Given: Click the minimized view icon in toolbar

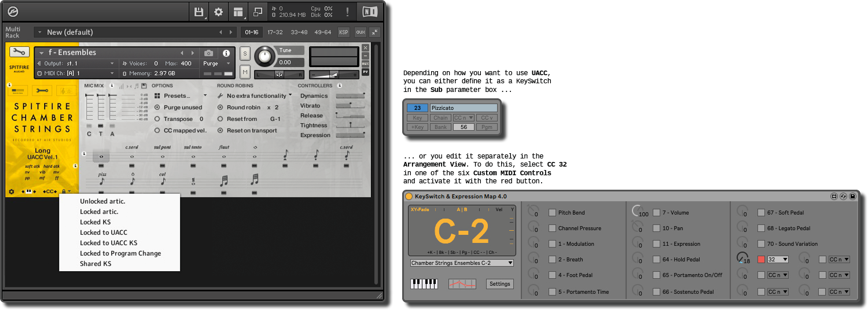Looking at the screenshot, I should [258, 12].
